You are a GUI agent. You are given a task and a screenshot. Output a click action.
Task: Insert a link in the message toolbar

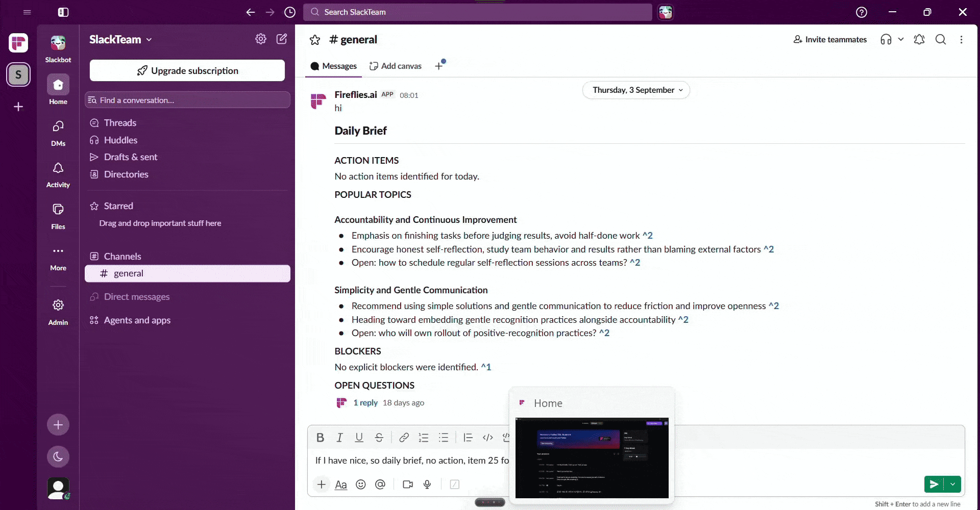404,438
